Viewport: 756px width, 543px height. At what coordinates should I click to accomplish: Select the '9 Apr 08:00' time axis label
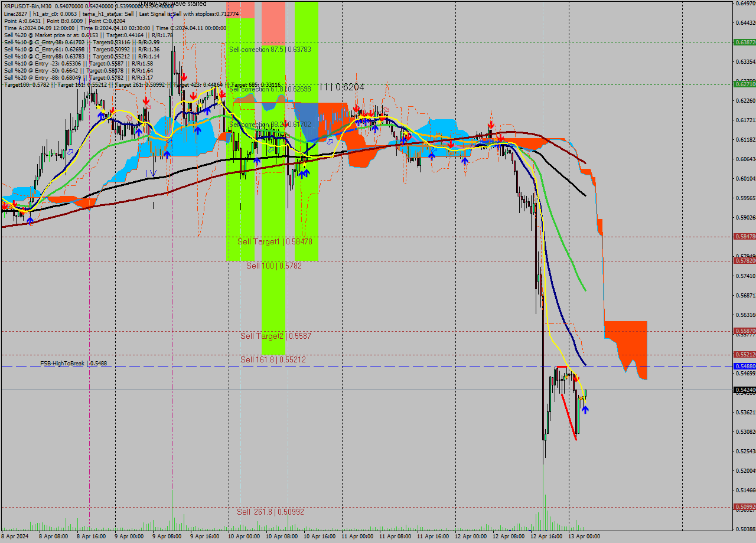pos(167,537)
